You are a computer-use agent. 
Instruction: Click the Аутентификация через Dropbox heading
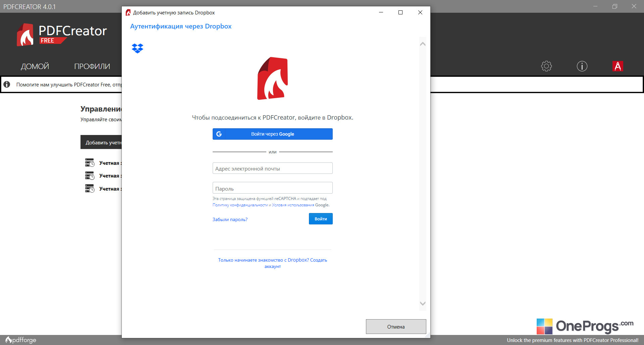[x=181, y=26]
